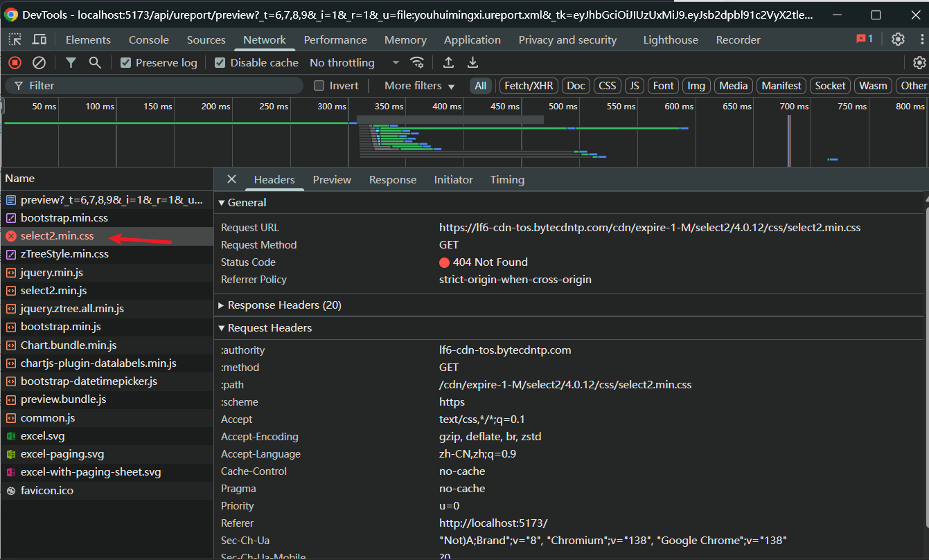Expand Response Headers (20) section
This screenshot has height=560, width=929.
click(x=280, y=305)
